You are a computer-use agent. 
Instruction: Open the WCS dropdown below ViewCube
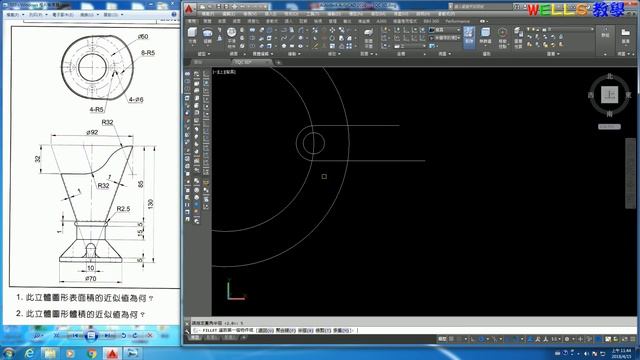[609, 127]
